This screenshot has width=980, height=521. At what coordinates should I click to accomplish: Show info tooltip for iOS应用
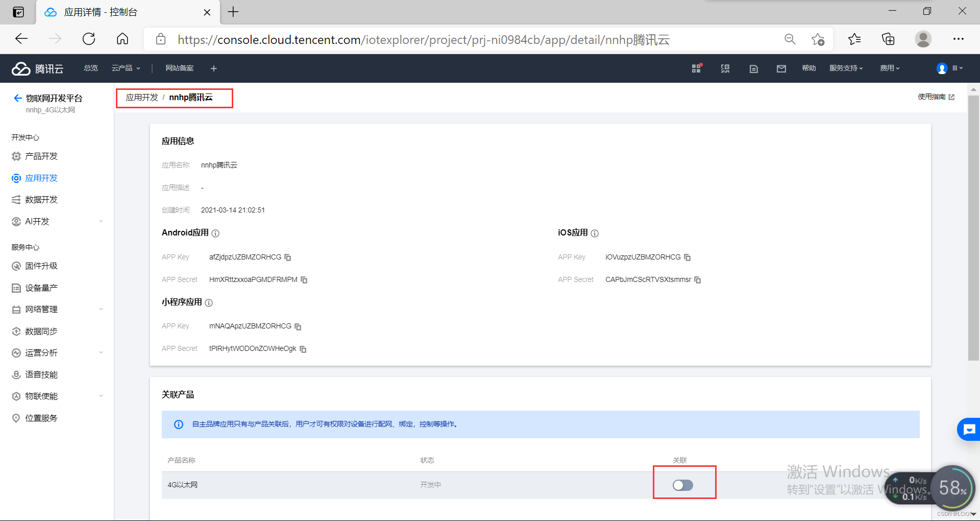[x=595, y=233]
